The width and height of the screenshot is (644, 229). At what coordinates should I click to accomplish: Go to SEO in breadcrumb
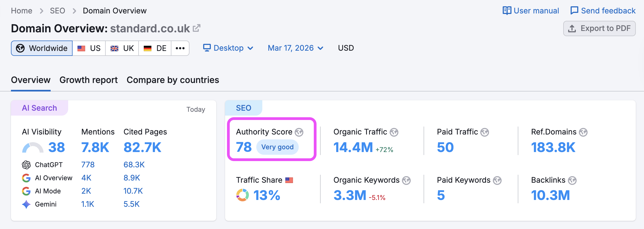tap(58, 11)
